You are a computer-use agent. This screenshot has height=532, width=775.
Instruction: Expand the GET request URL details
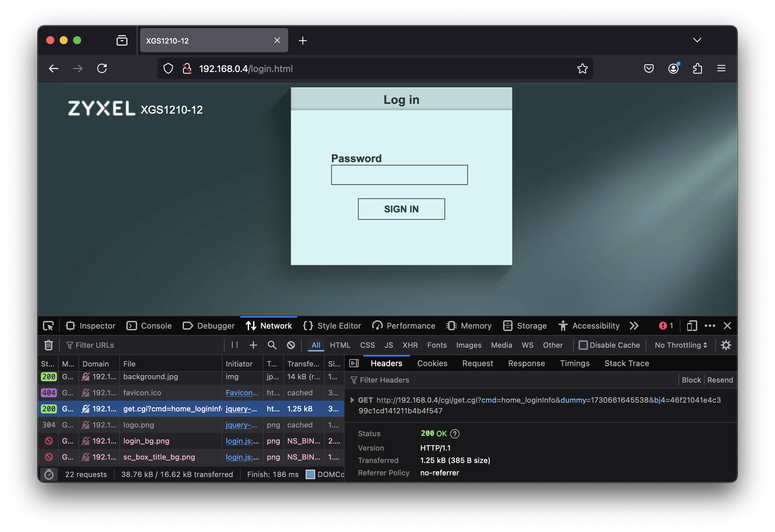pyautogui.click(x=352, y=400)
